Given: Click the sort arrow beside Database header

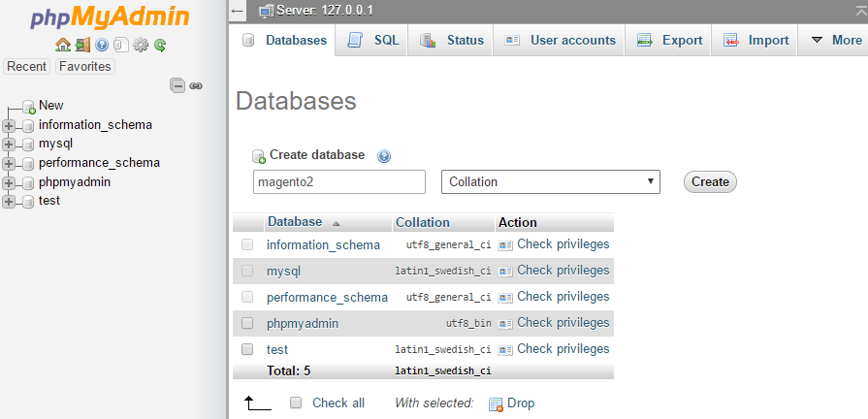Looking at the screenshot, I should coord(336,224).
